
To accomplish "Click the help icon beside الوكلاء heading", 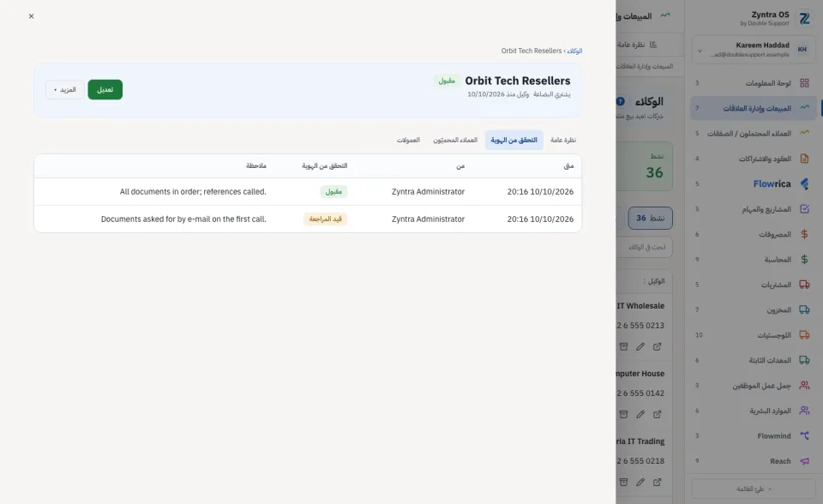I will pyautogui.click(x=621, y=101).
